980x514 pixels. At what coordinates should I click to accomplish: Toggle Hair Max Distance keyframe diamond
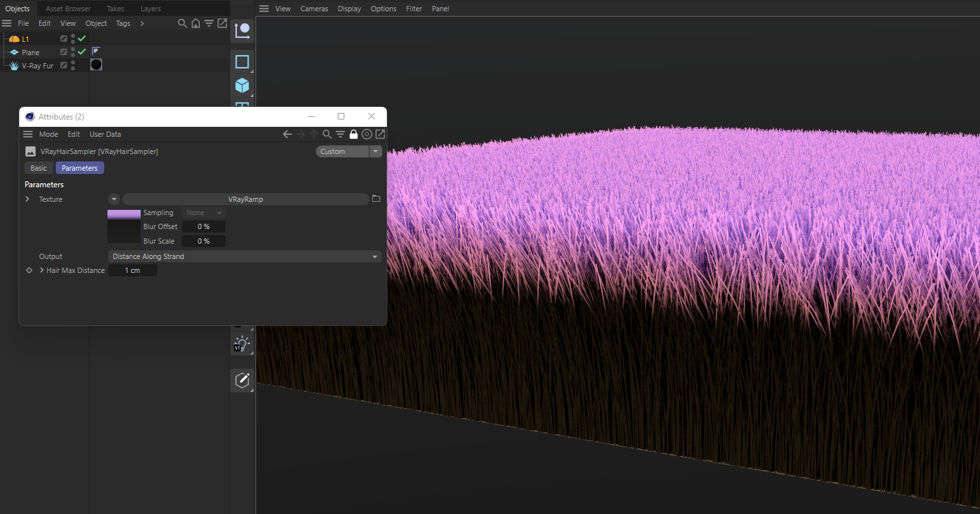point(29,270)
